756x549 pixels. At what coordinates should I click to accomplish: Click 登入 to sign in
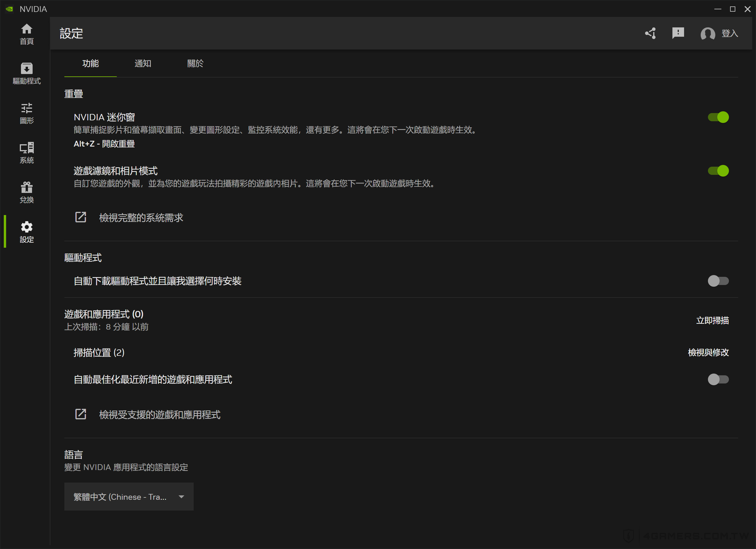pos(730,33)
